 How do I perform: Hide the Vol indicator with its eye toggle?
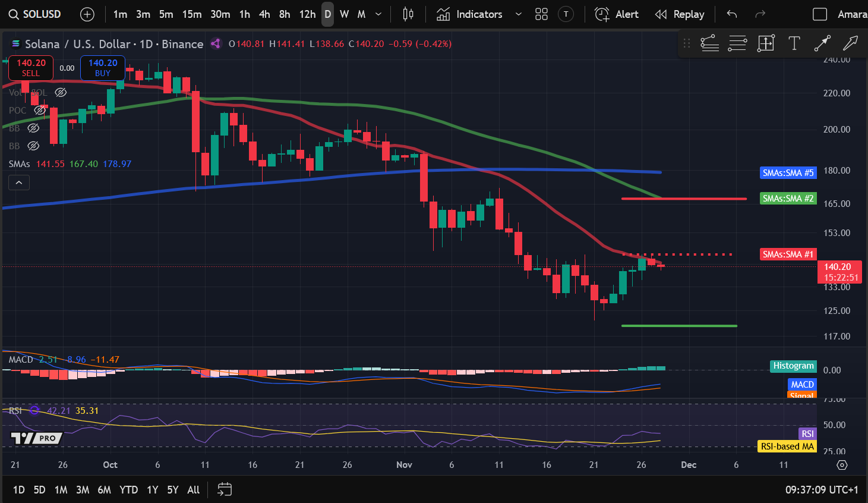[61, 92]
